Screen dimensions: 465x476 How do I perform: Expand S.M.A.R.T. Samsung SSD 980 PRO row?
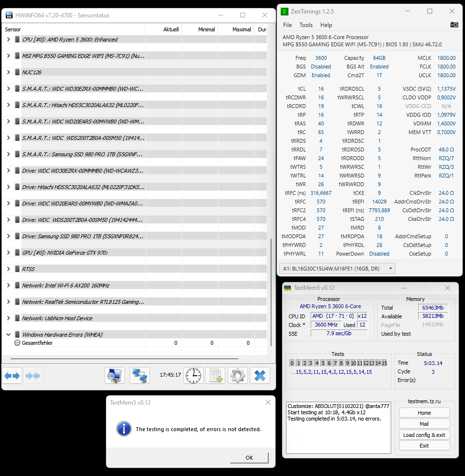point(9,154)
